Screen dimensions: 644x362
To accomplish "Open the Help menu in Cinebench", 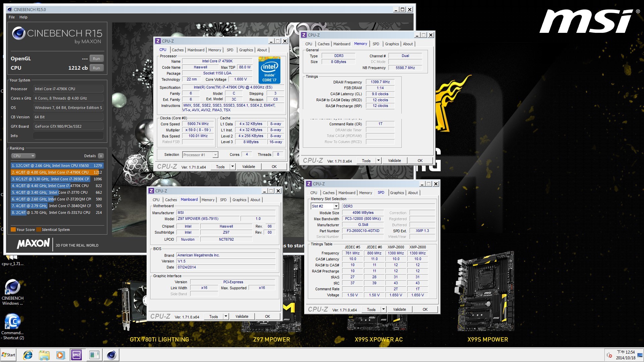I will [x=23, y=17].
